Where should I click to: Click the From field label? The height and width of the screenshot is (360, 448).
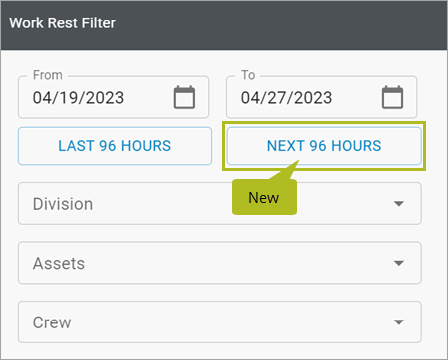(x=48, y=75)
